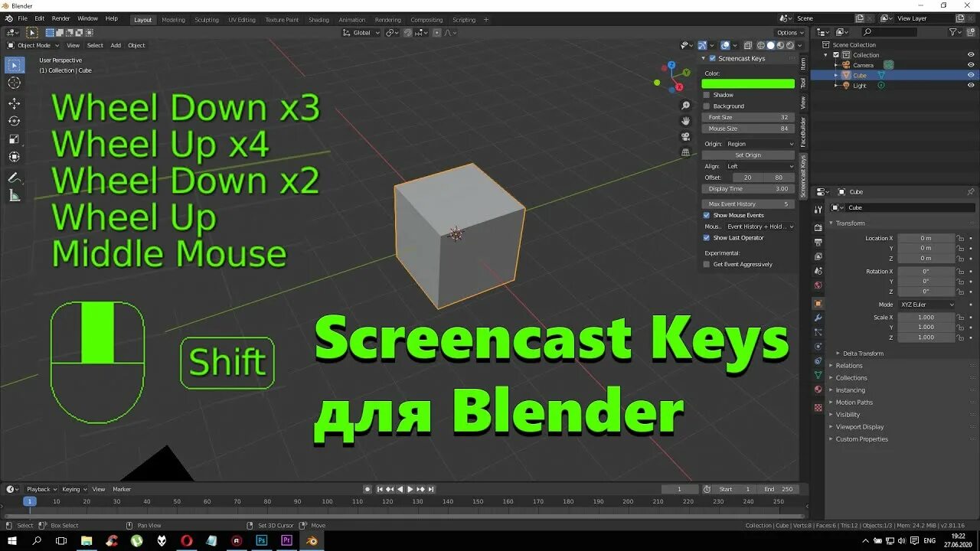Play the timeline animation
This screenshot has height=551, width=980.
[x=410, y=489]
